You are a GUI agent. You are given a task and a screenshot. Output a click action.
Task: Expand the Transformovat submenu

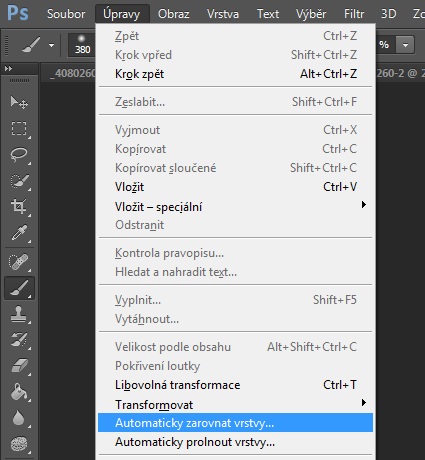pos(364,402)
